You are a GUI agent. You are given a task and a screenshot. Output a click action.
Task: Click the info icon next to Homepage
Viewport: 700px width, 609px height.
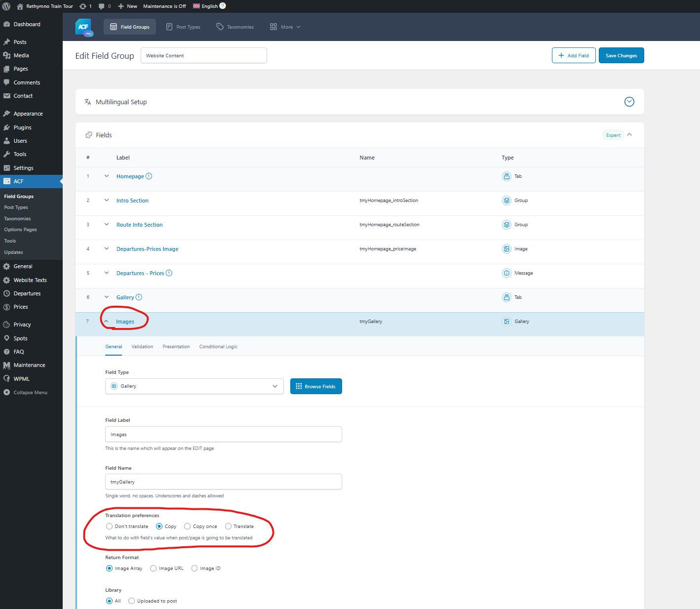click(149, 176)
